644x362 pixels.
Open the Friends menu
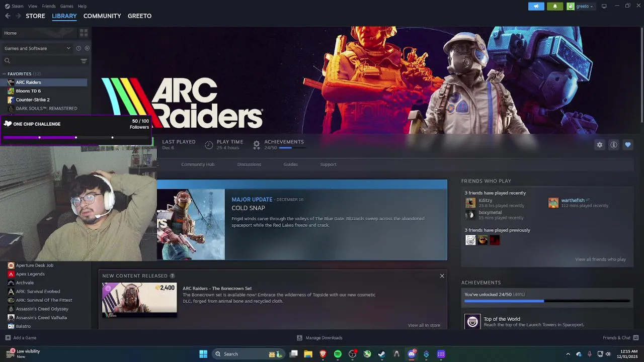click(49, 6)
